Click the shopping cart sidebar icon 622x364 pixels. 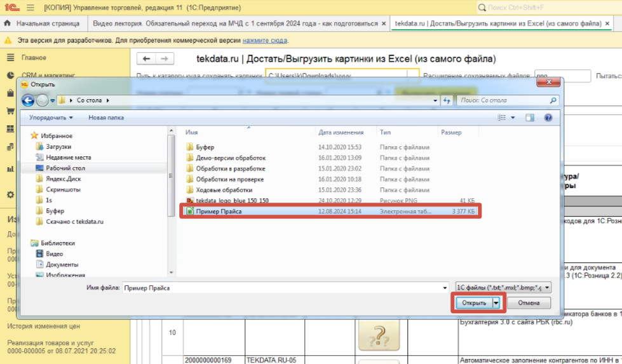(x=10, y=111)
